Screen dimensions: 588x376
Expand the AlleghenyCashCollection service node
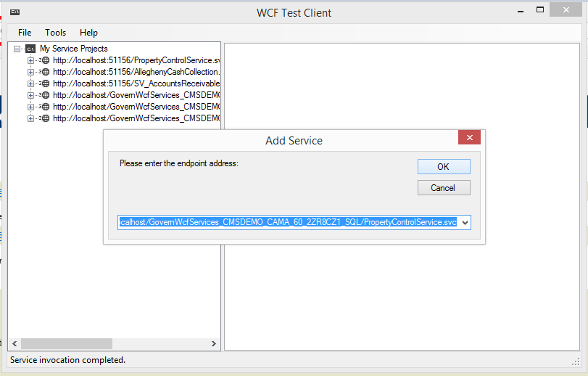[x=30, y=72]
